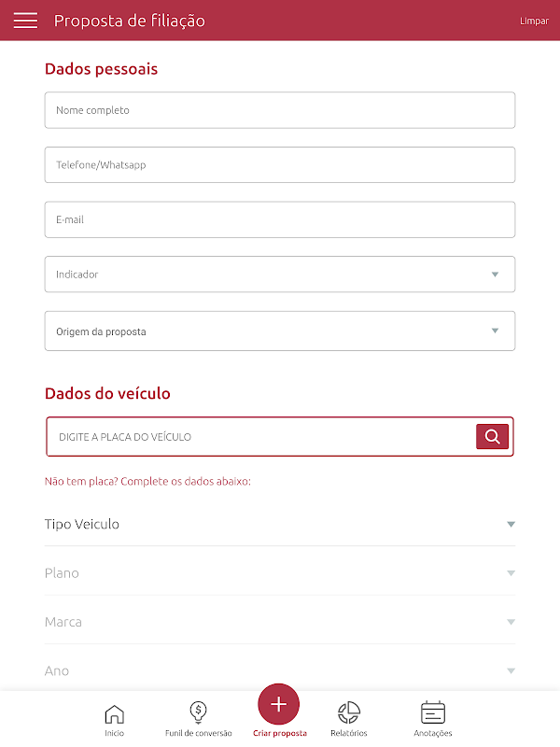This screenshot has height=747, width=560.
Task: Focus the Telefone/Whatsapp field
Action: [280, 165]
